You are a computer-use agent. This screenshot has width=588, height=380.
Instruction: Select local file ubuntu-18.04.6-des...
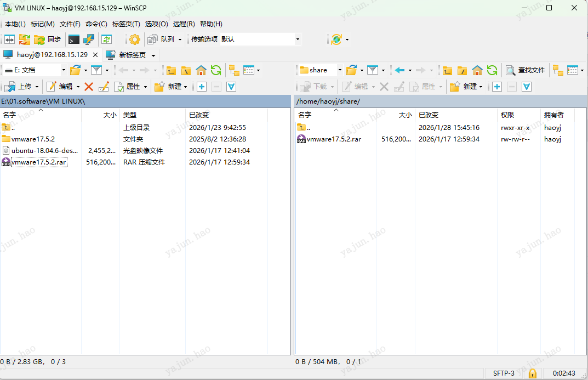44,150
